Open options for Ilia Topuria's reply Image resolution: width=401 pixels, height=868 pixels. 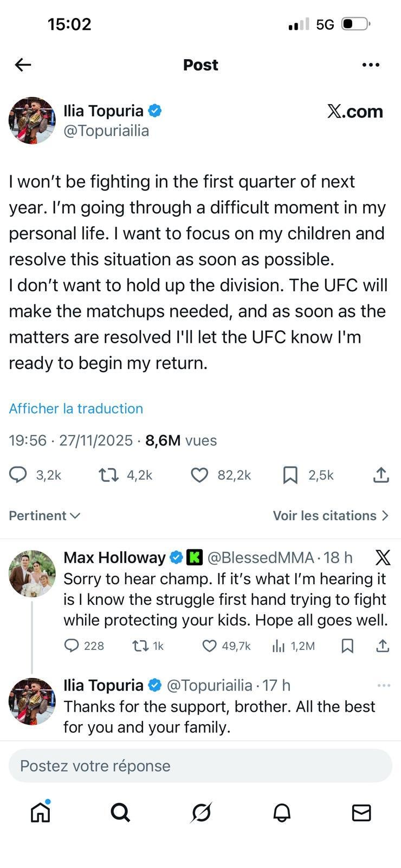pos(384,685)
